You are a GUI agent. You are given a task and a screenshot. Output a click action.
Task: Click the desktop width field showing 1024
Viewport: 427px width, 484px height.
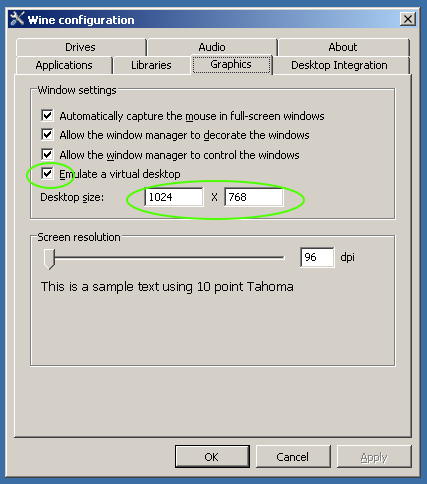(x=174, y=197)
